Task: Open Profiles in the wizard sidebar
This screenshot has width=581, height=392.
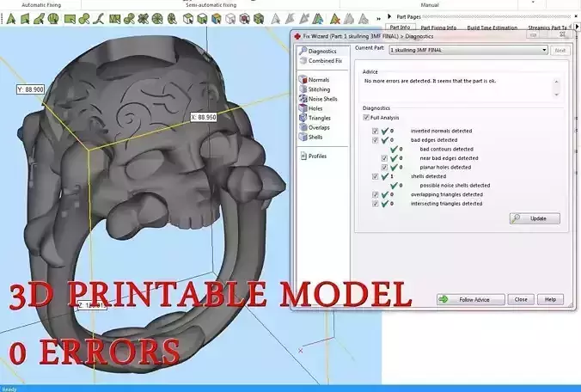Action: pos(314,156)
